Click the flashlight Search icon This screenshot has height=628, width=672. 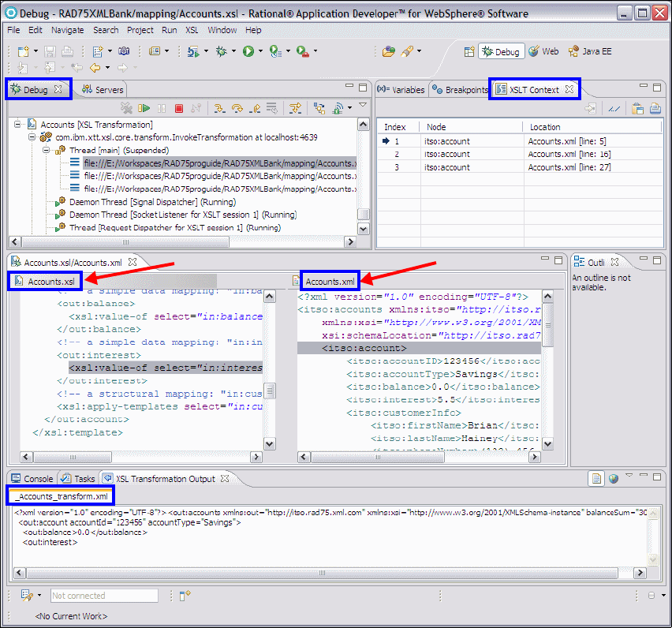407,51
